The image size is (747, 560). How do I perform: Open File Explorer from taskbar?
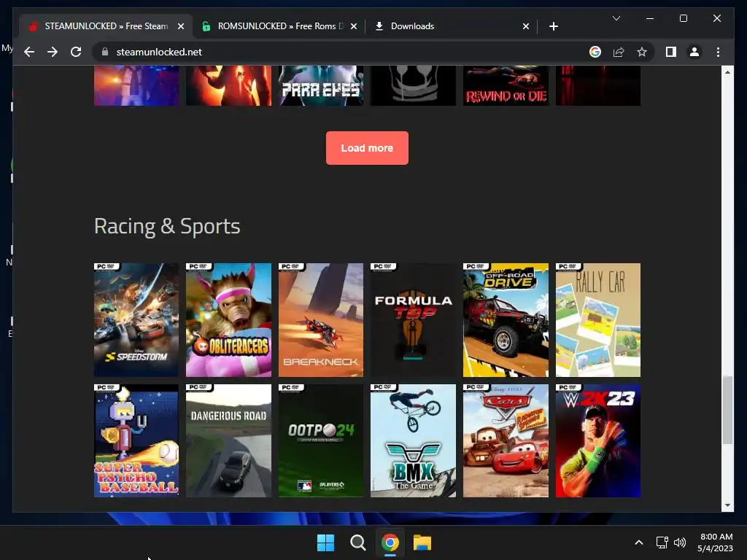(422, 542)
